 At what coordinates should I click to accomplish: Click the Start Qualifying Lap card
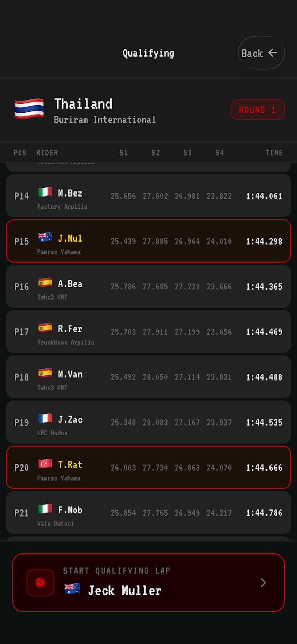[148, 582]
